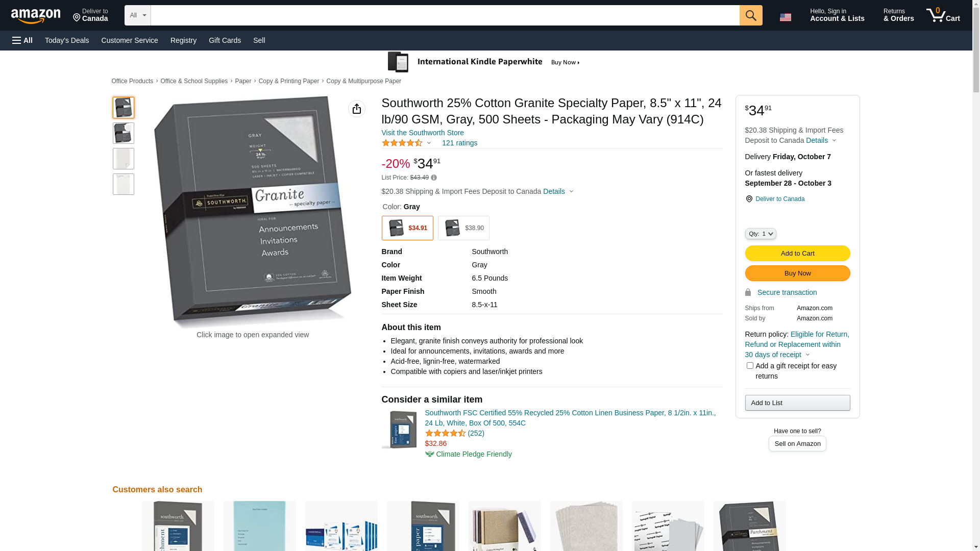Click the Add to List button

pyautogui.click(x=797, y=403)
